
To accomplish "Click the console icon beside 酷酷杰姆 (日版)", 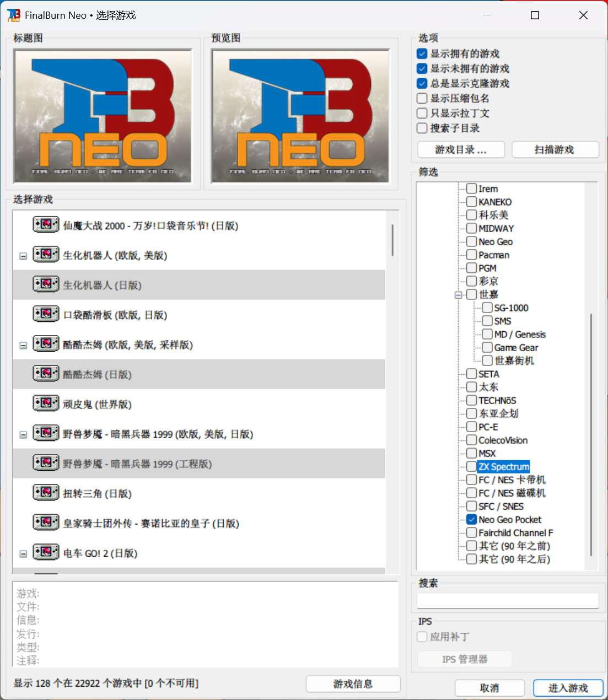I will (x=46, y=374).
